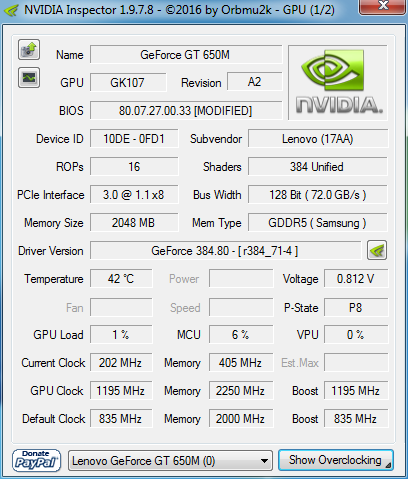This screenshot has height=479, width=408.
Task: Click the Memory Size 2048 MB field
Action: pos(134,223)
